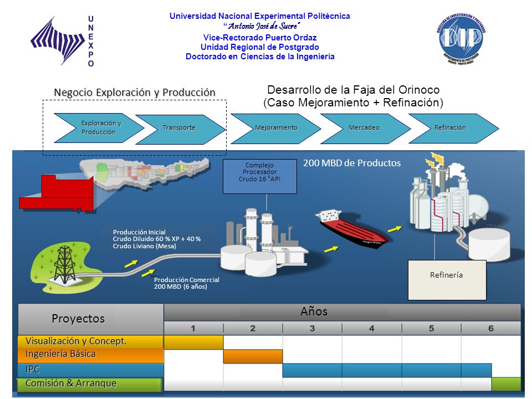This screenshot has width=532, height=399.
Task: Select the Producción Comercial 200 MBD text
Action: 187,283
